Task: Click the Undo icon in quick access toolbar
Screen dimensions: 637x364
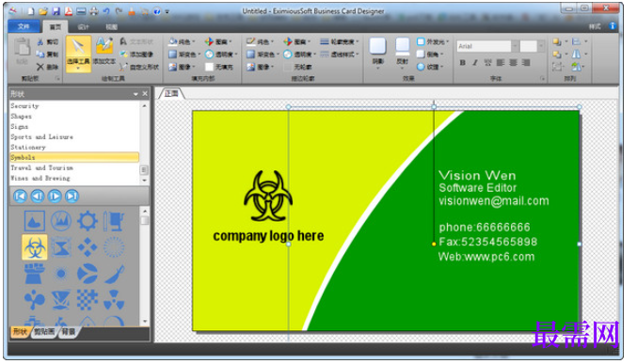Action: coord(106,11)
